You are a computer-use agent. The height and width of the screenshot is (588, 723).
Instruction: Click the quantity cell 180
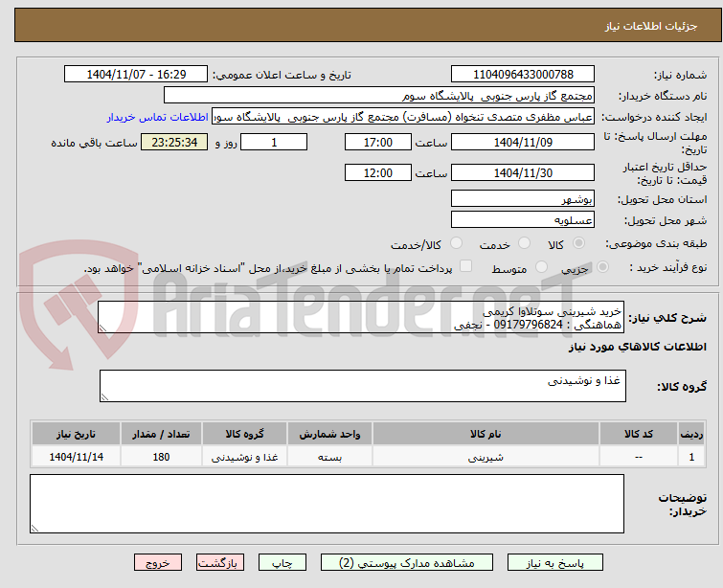161,457
